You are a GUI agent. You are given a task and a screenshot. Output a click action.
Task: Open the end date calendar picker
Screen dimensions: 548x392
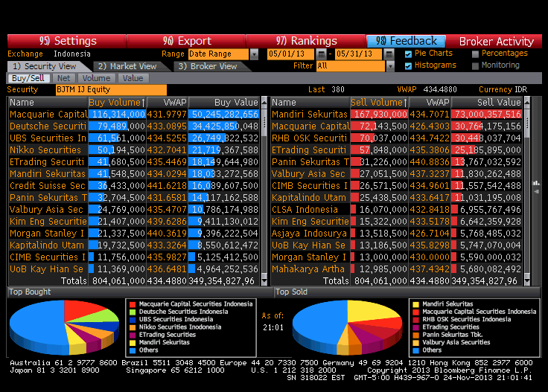point(389,54)
